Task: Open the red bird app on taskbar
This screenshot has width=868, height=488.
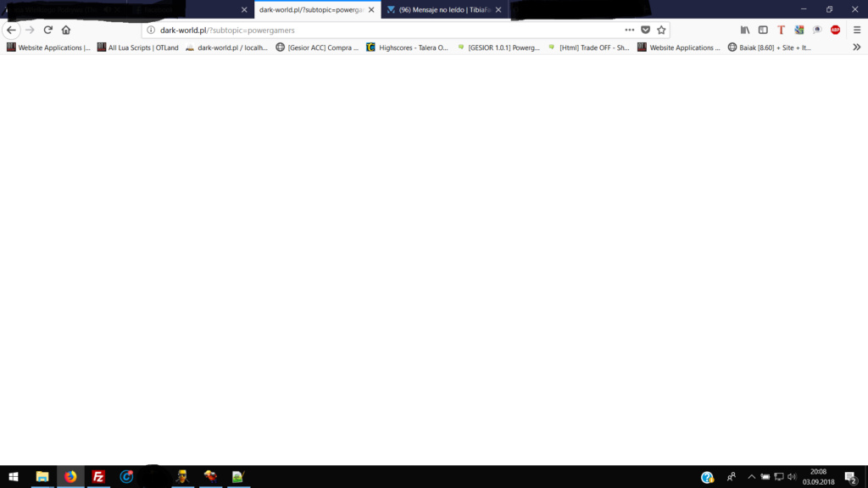Action: 210,476
